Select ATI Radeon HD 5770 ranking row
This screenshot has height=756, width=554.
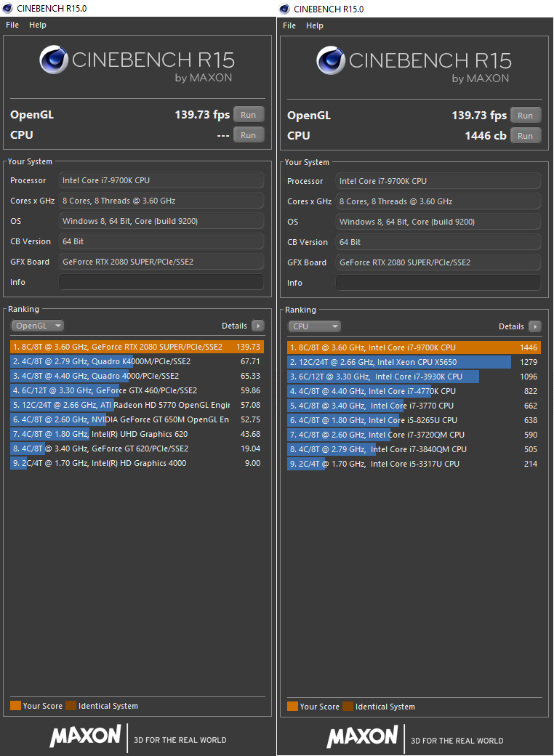[137, 405]
